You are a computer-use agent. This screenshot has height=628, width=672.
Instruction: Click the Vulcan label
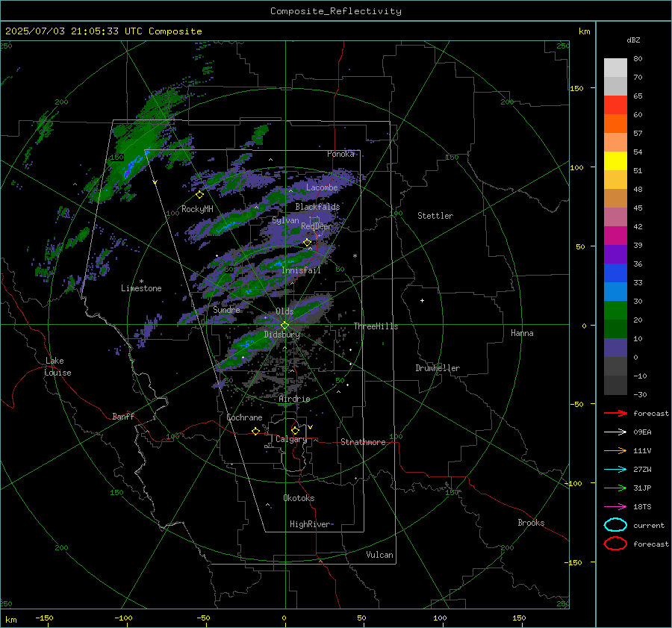[x=379, y=555]
